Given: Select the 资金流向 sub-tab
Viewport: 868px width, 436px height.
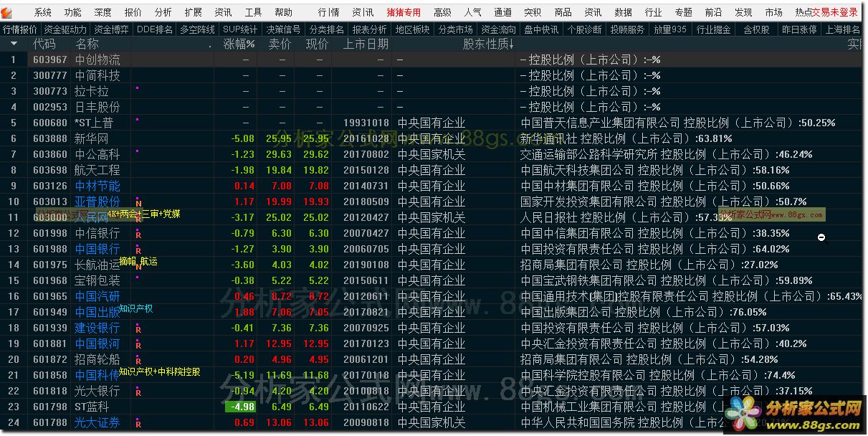Looking at the screenshot, I should click(x=499, y=29).
